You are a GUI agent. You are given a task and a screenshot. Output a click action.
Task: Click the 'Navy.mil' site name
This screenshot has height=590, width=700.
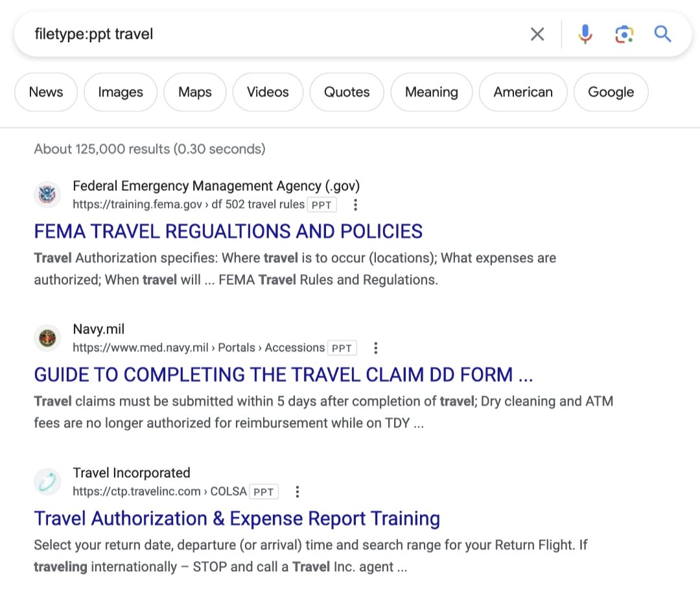(x=99, y=329)
